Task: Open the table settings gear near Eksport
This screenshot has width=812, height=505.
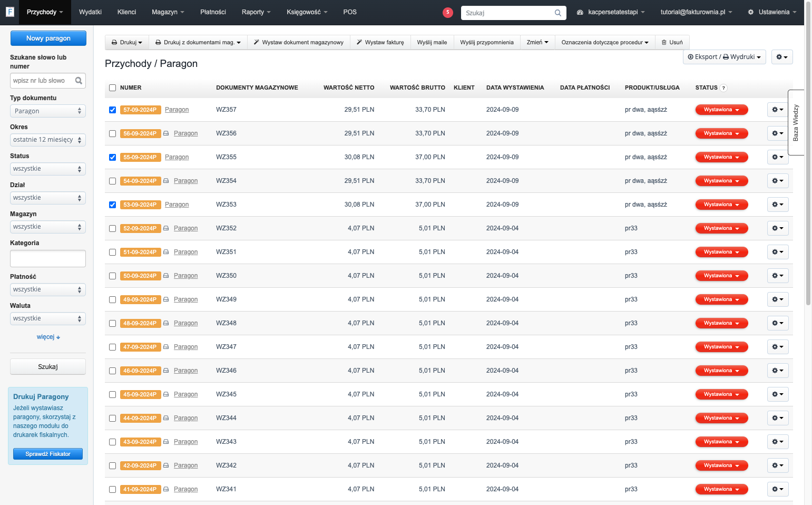Action: [x=782, y=57]
